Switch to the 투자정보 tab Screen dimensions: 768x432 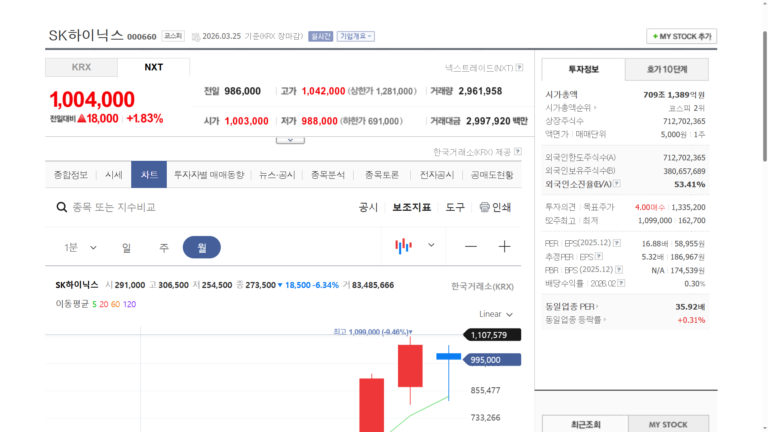(583, 69)
